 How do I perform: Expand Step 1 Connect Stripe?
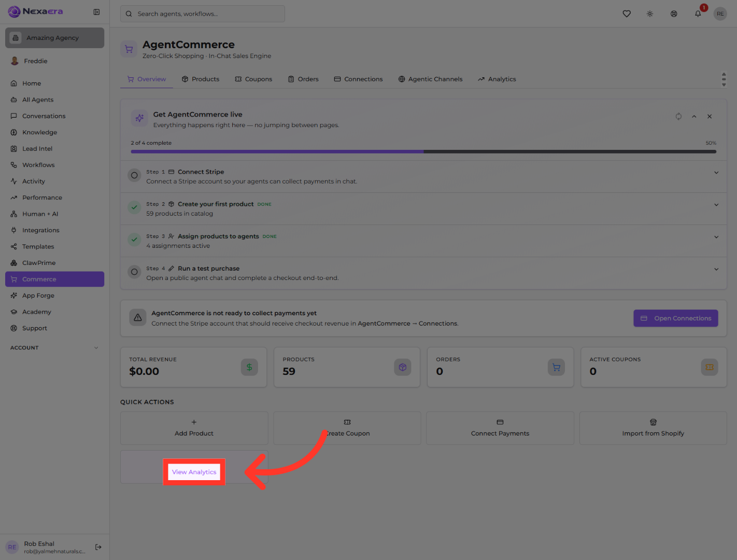(x=716, y=173)
